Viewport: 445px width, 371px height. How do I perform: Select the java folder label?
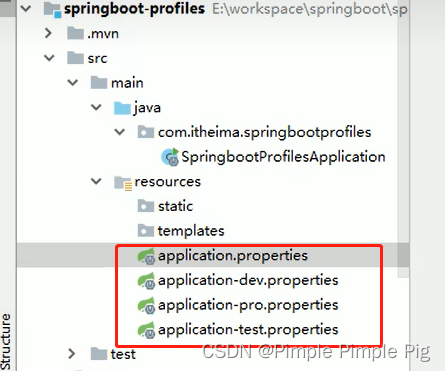(147, 108)
